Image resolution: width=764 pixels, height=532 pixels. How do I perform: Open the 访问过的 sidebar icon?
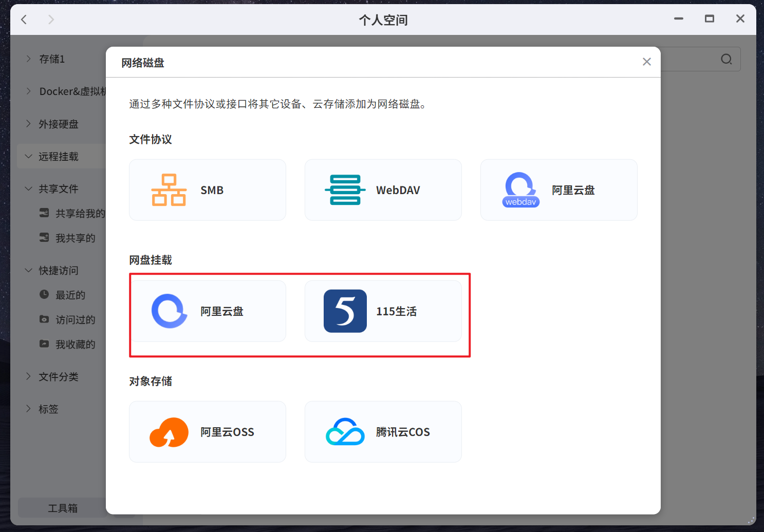44,319
